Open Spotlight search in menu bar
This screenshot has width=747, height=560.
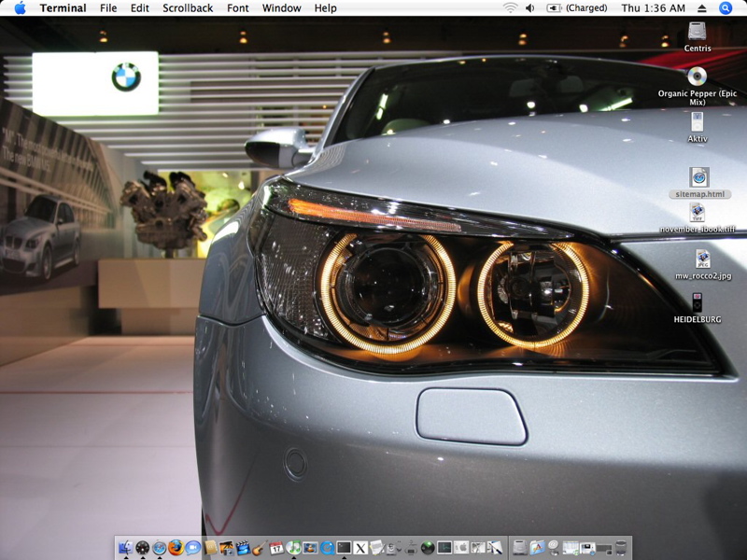726,8
